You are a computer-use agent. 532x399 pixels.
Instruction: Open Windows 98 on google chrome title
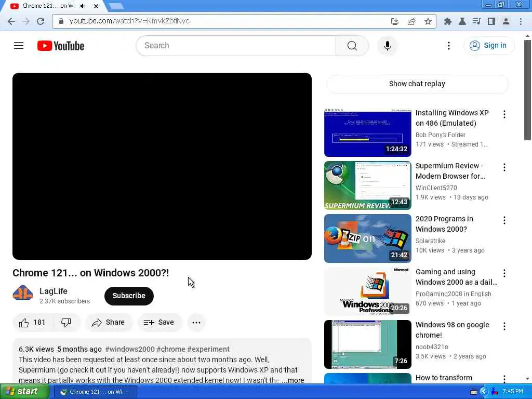[x=453, y=330]
